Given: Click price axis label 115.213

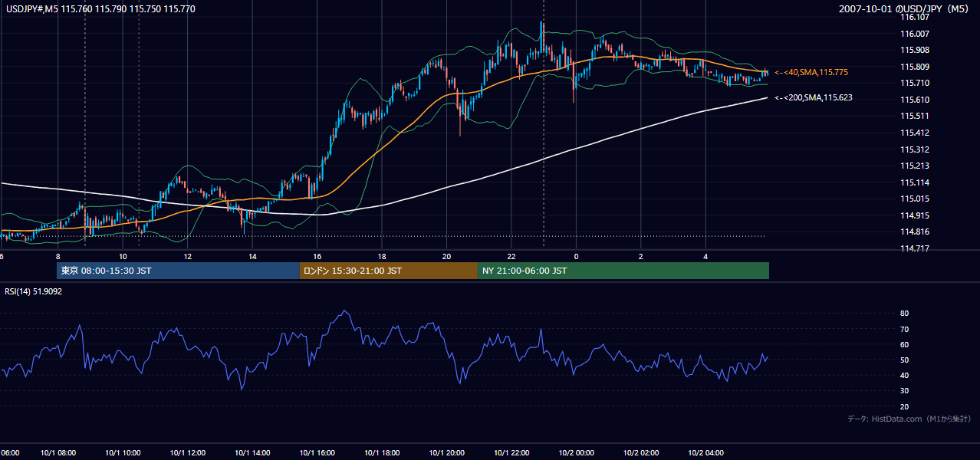Looking at the screenshot, I should tap(915, 166).
